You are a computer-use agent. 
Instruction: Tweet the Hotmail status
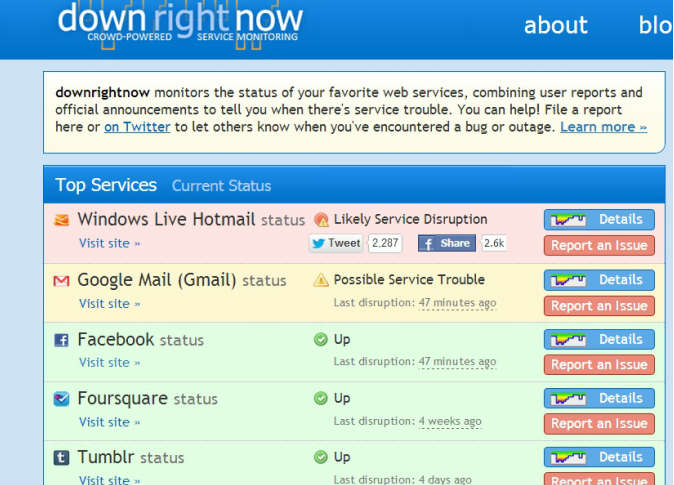tap(336, 243)
